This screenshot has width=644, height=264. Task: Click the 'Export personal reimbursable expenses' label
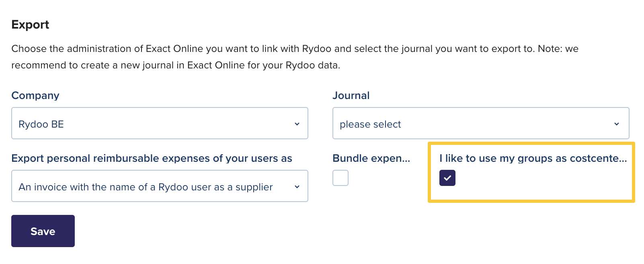point(152,158)
